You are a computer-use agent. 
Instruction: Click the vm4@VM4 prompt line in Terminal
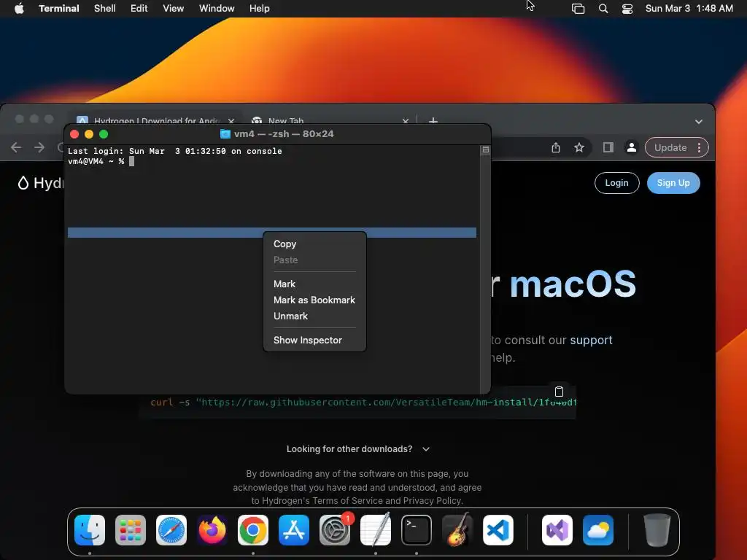coord(101,161)
